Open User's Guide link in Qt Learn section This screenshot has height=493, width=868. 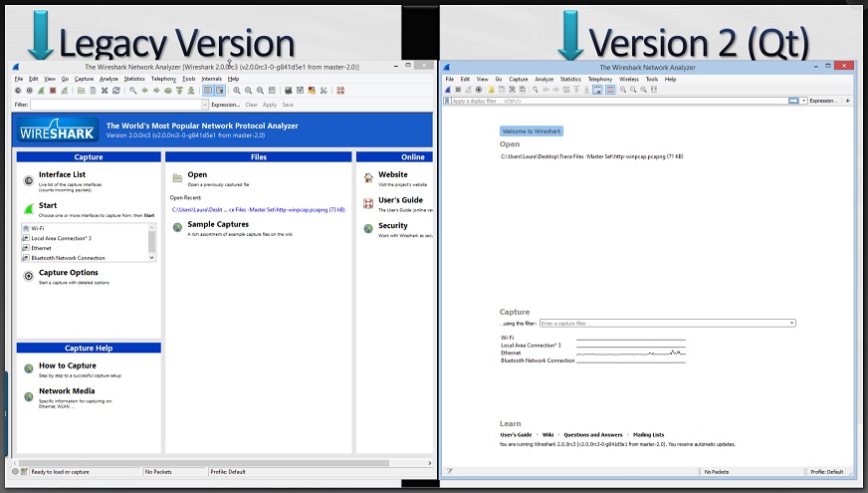click(516, 435)
